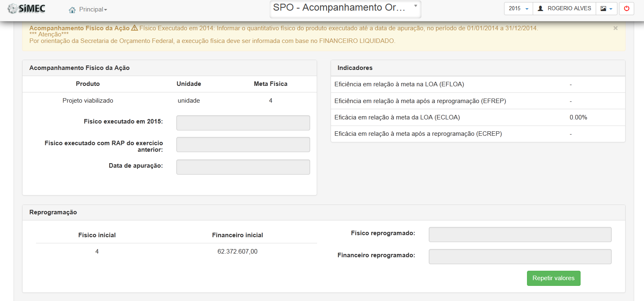This screenshot has width=644, height=301.
Task: Click the Data de apuração label
Action: (x=136, y=166)
